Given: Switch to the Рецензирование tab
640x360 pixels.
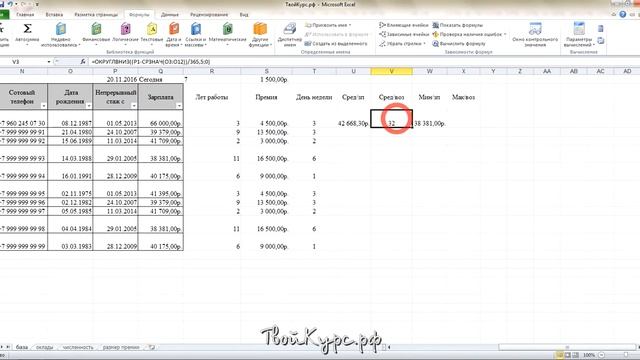Looking at the screenshot, I should [209, 15].
